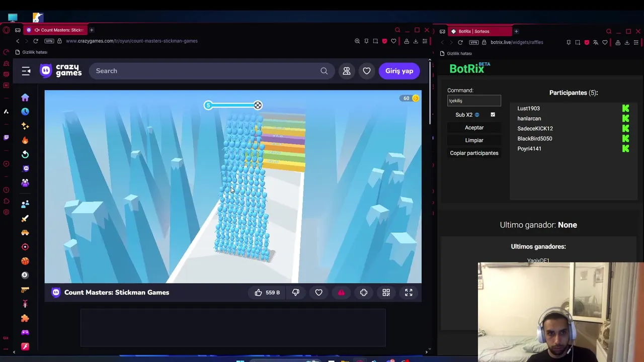Open downloads icon in BotRix toolbar

tap(627, 42)
